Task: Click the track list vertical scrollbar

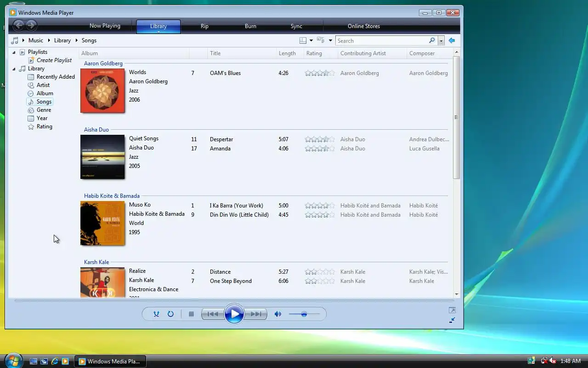Action: click(x=456, y=117)
